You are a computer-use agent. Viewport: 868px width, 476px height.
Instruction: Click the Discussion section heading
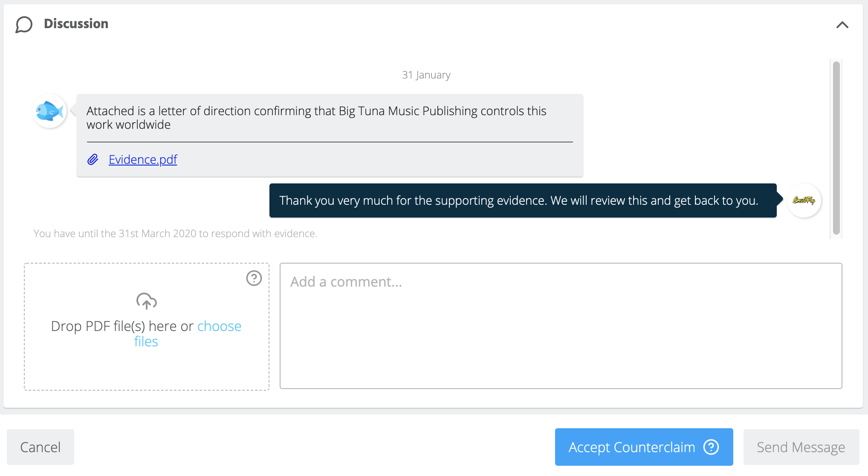(x=76, y=24)
